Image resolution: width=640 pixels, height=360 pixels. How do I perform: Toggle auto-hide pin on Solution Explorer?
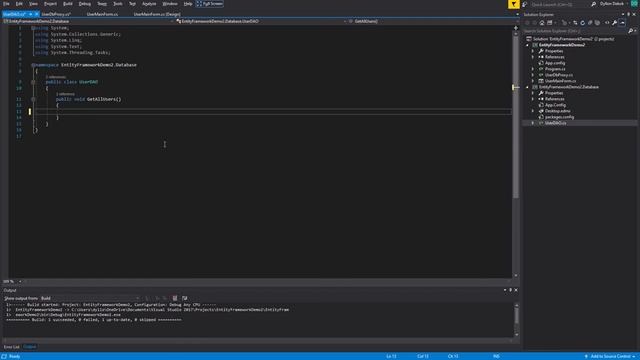pyautogui.click(x=629, y=14)
